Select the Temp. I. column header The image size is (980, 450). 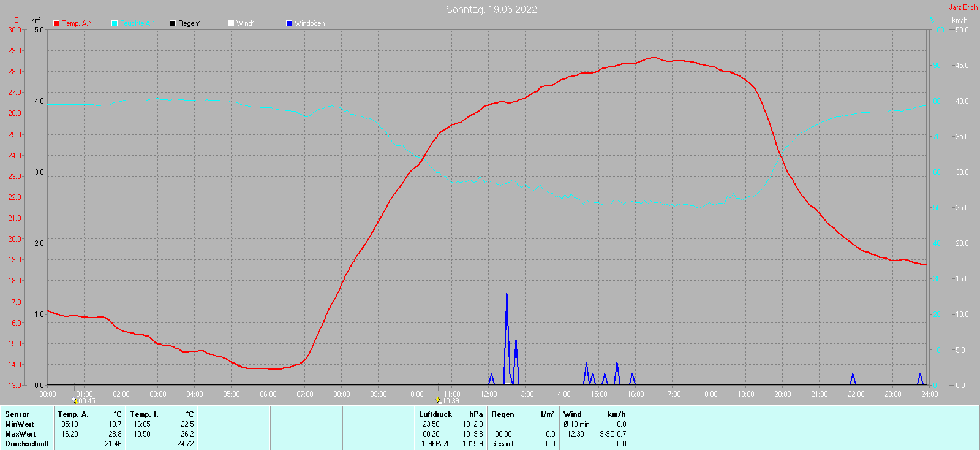tap(144, 414)
